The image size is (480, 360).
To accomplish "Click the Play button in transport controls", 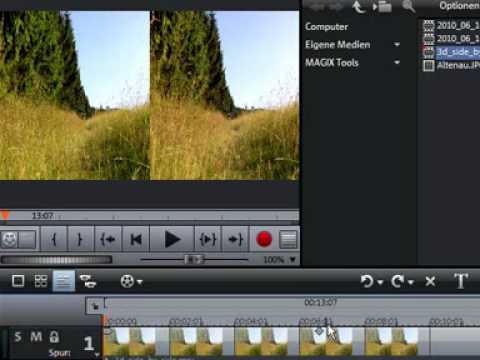I will coord(172,239).
